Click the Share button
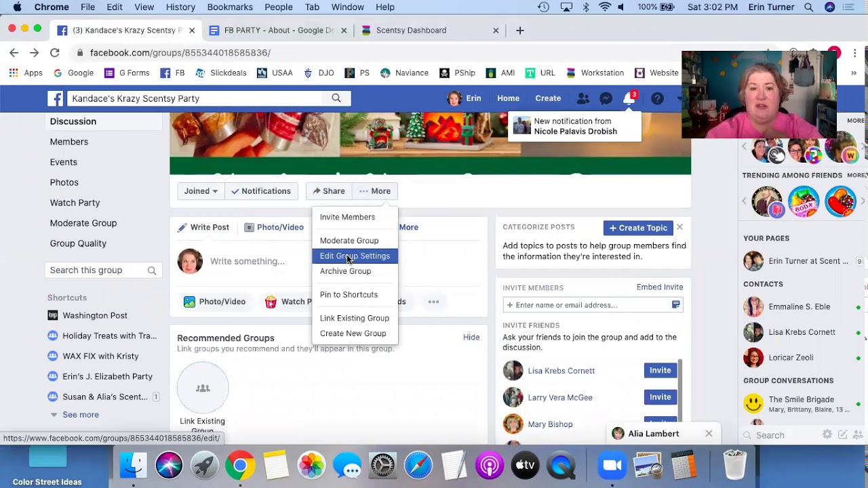 [x=329, y=191]
